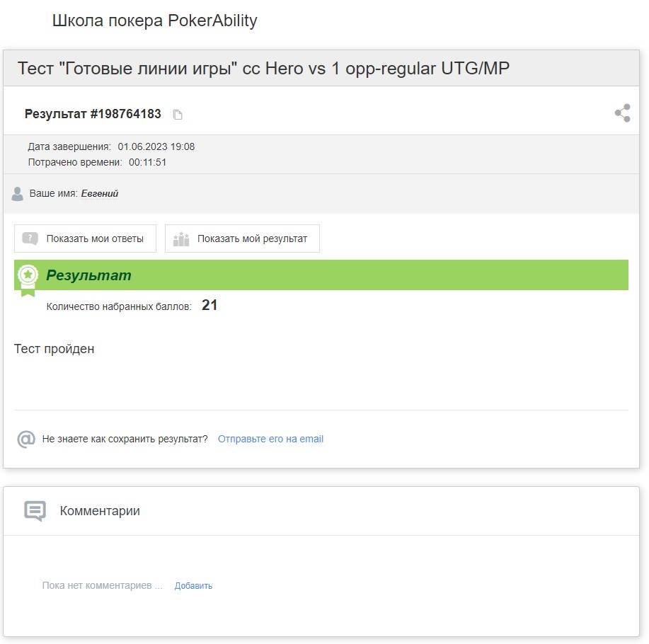Click the share icon beside the result header
The height and width of the screenshot is (644, 649).
click(623, 113)
